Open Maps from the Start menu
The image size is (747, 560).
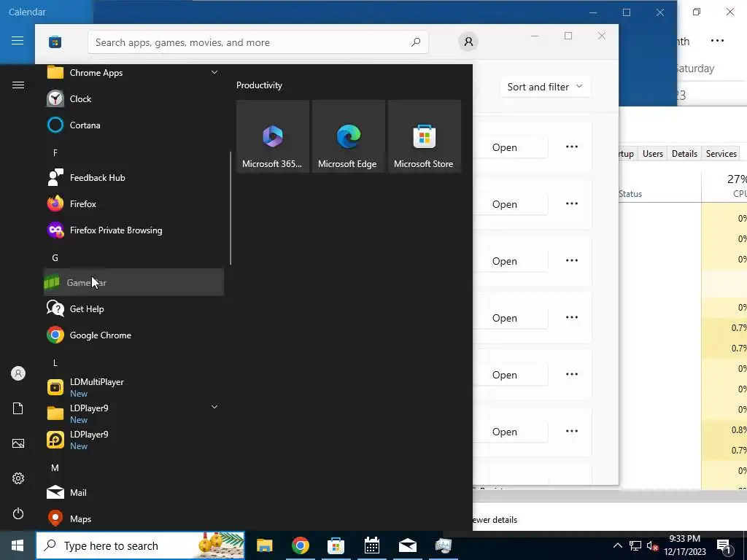click(134, 518)
